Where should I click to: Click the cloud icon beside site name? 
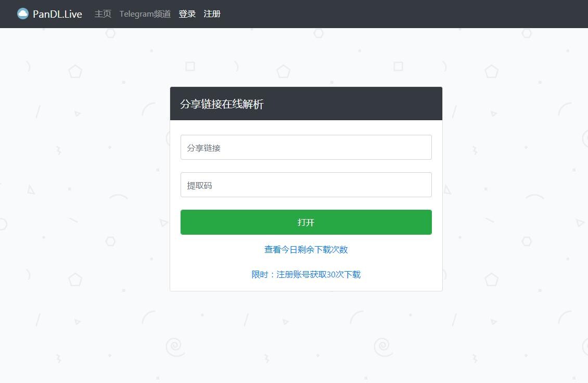(x=22, y=13)
